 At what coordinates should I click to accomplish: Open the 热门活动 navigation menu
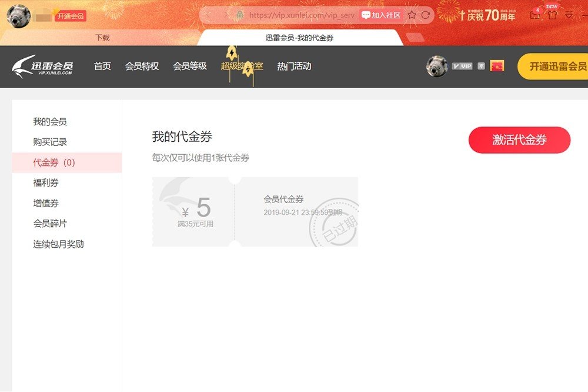click(295, 67)
